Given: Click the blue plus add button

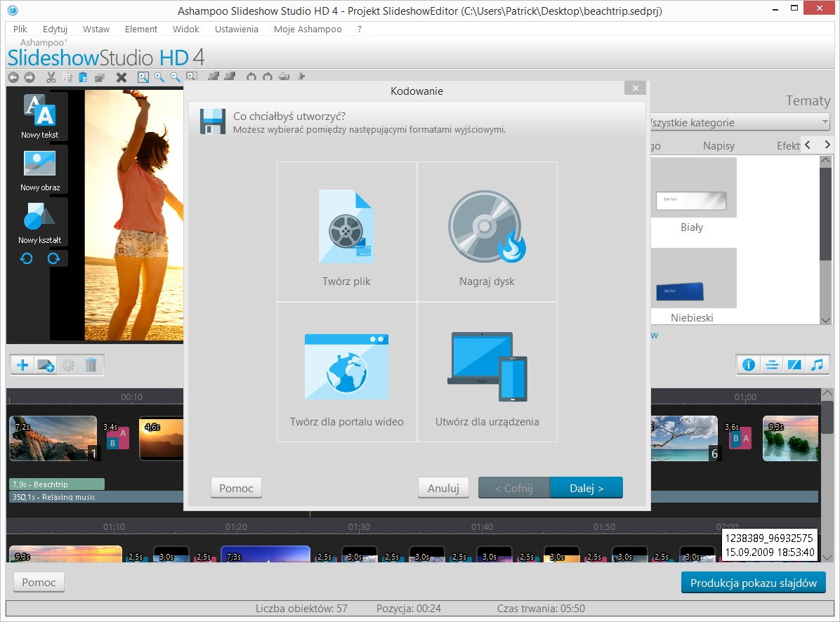Looking at the screenshot, I should 22,365.
